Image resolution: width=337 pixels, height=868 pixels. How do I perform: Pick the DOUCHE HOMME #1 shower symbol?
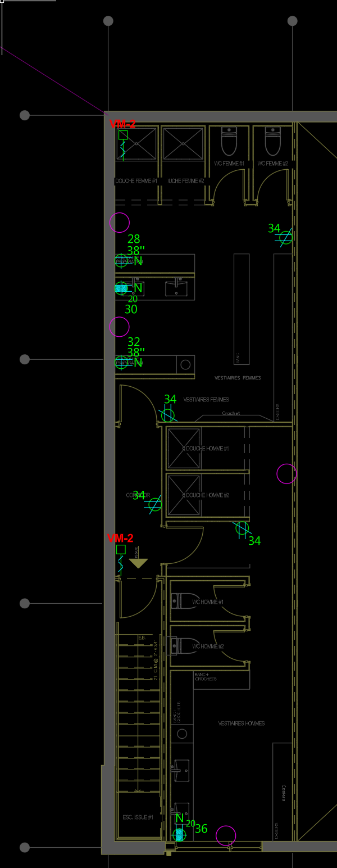(184, 449)
